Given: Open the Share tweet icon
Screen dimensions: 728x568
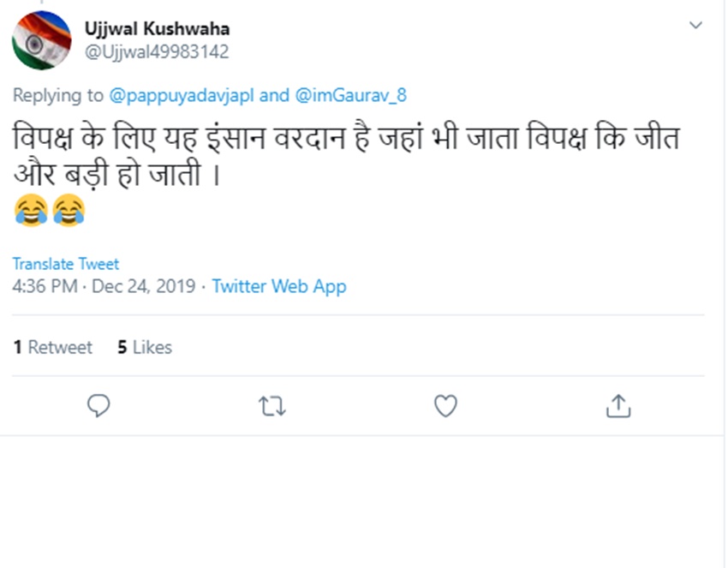Looking at the screenshot, I should coord(618,406).
